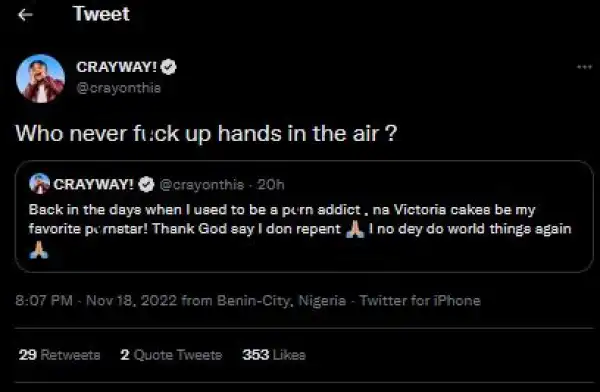This screenshot has height=392, width=600.
Task: Visit the @crayonthis handle under the name
Action: click(x=119, y=88)
